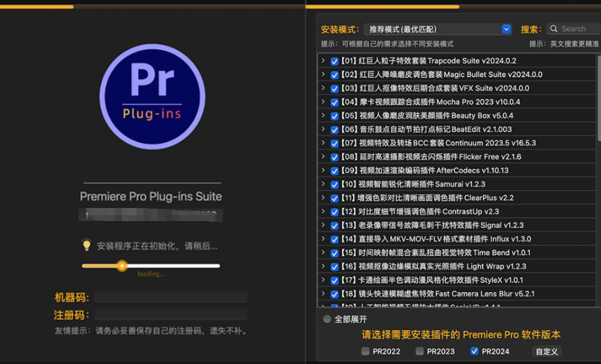Expand the ContrastUp v2.3 row
The width and height of the screenshot is (601, 364).
pos(323,211)
